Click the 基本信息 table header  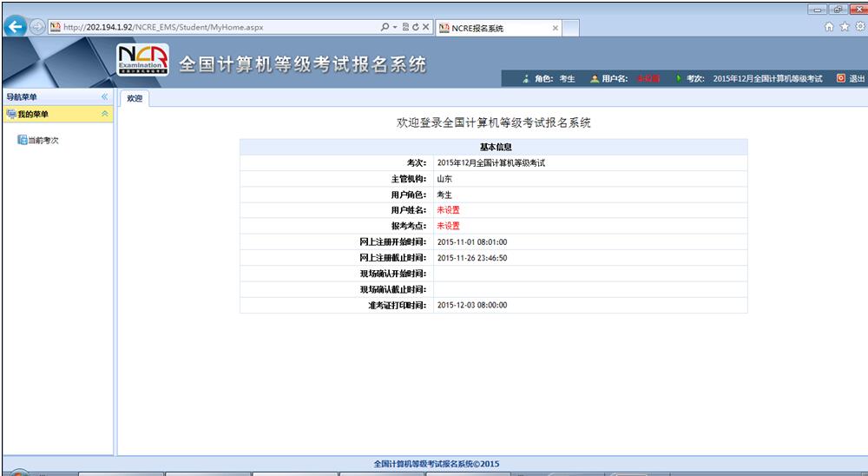pyautogui.click(x=494, y=147)
